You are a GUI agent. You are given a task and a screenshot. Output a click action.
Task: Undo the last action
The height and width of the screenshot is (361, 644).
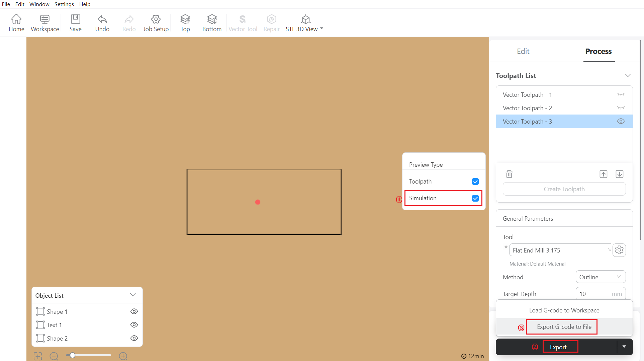(x=102, y=22)
